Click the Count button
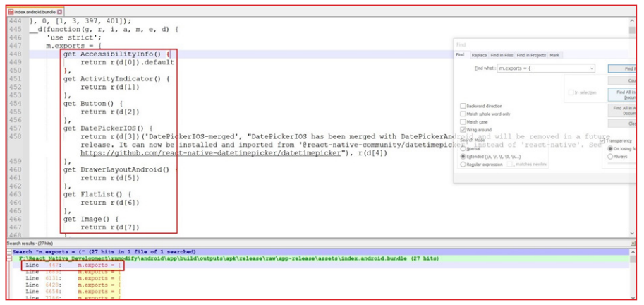644x305 pixels. pos(622,81)
